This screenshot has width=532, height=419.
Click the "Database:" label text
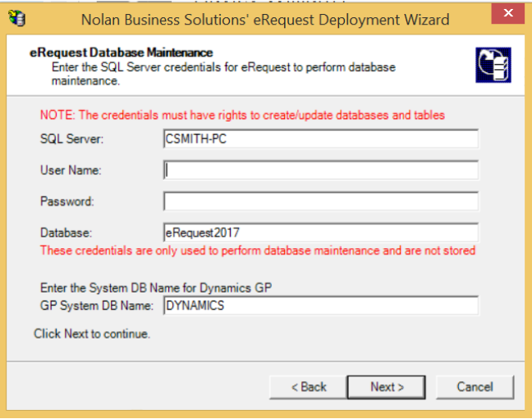pos(66,233)
